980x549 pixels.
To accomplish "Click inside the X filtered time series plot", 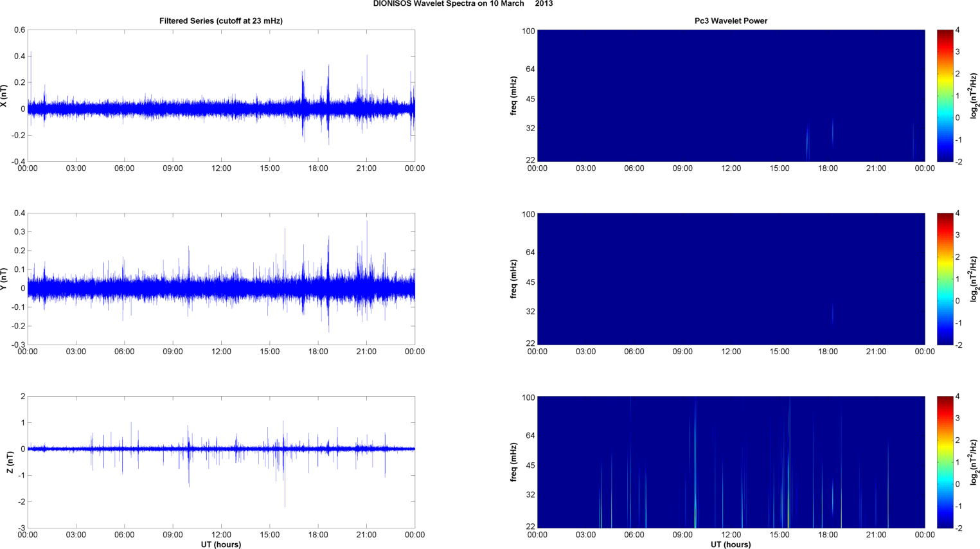I will (221, 96).
